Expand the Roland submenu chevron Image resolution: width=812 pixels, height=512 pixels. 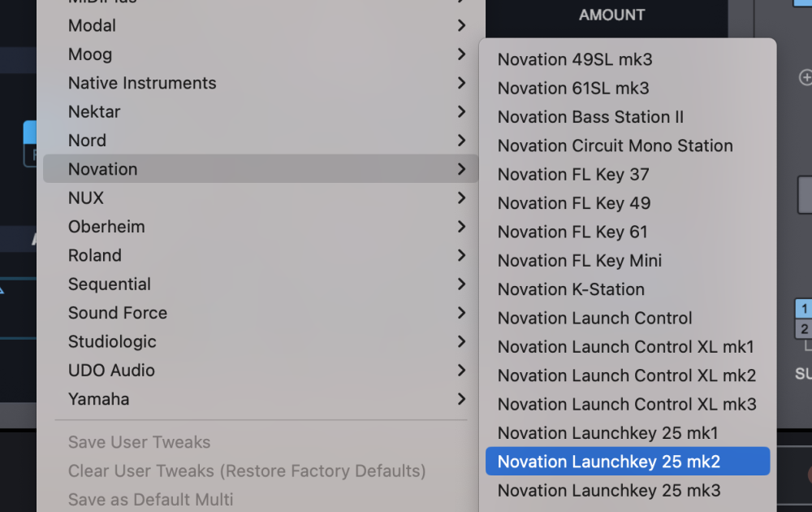pyautogui.click(x=461, y=255)
